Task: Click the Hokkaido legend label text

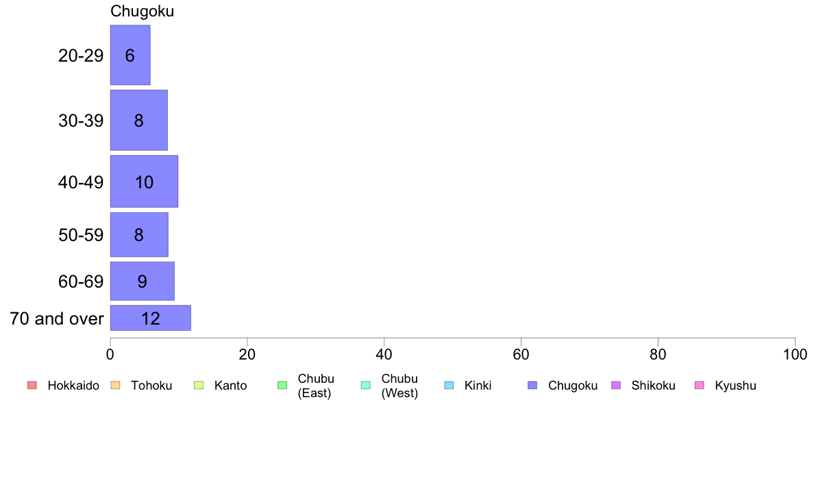Action: (73, 386)
